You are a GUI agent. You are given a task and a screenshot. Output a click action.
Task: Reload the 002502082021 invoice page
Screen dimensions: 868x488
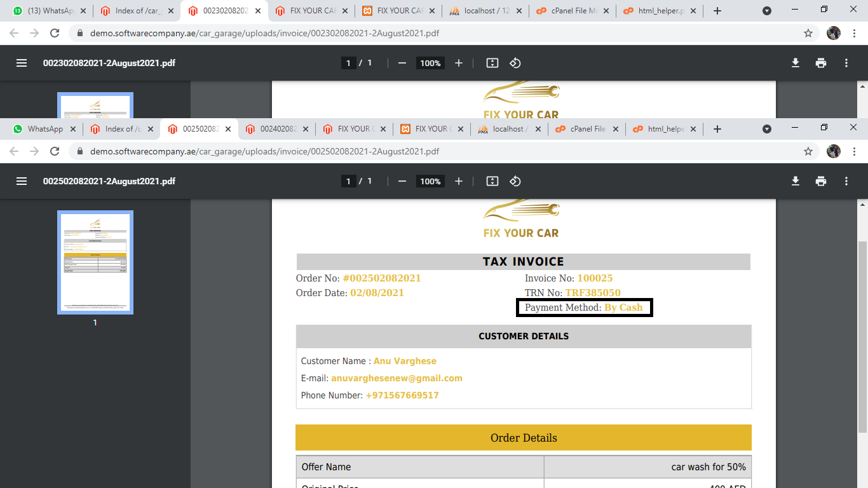coord(55,151)
